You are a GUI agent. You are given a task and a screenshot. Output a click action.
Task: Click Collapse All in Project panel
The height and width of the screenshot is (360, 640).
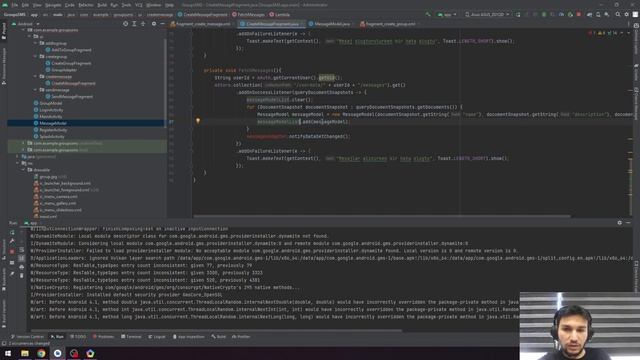143,24
